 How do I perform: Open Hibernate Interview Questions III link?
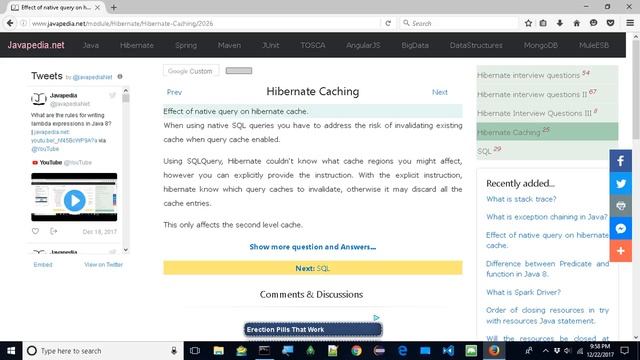coord(534,113)
